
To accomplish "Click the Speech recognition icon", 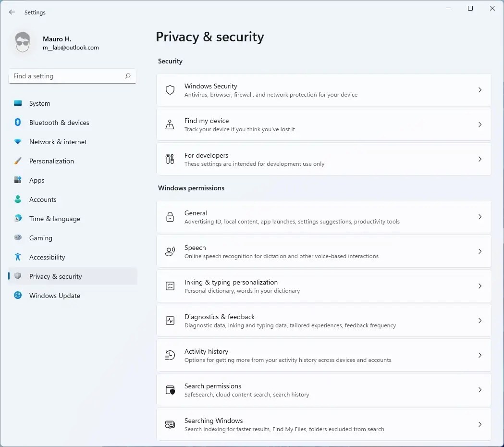I will (170, 251).
